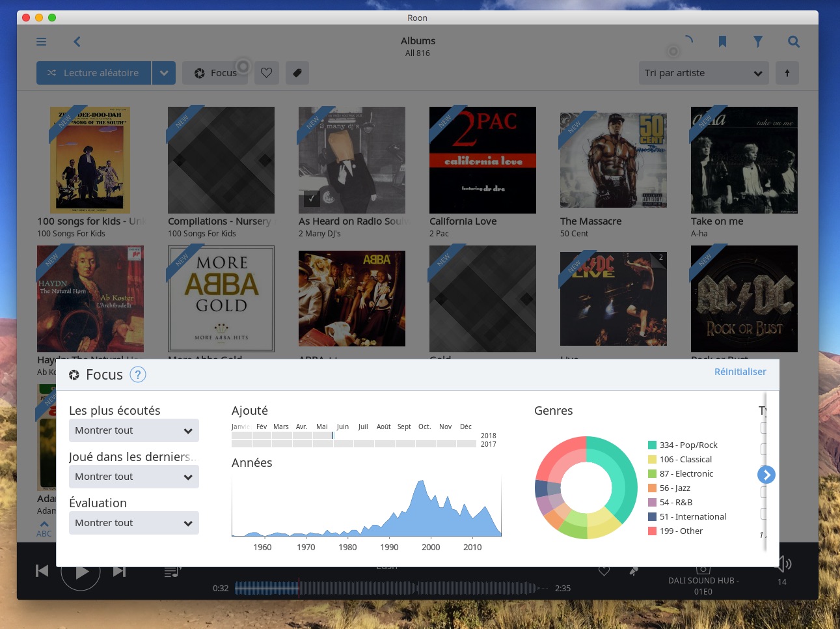Open the filter funnel icon

758,42
